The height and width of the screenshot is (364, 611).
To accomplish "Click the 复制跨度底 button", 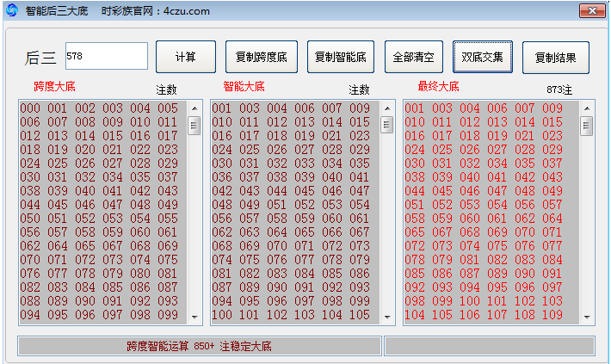I will coord(261,58).
